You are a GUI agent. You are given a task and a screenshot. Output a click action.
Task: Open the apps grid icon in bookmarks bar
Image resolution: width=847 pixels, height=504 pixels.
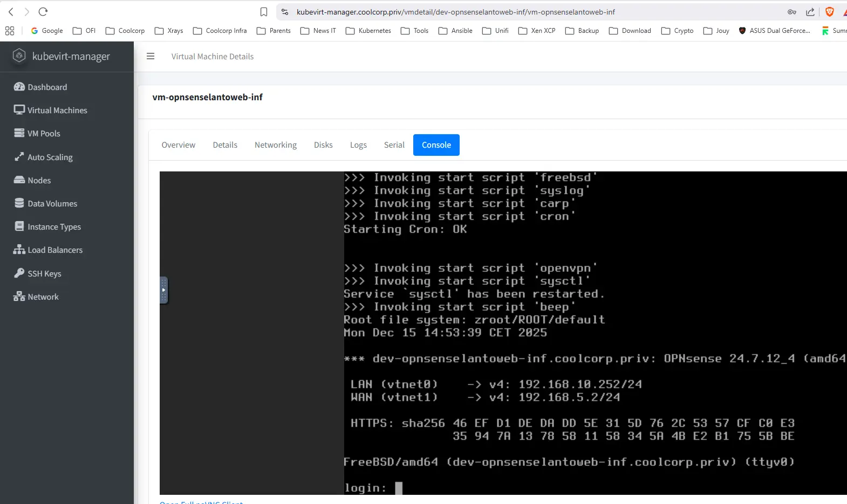click(10, 31)
